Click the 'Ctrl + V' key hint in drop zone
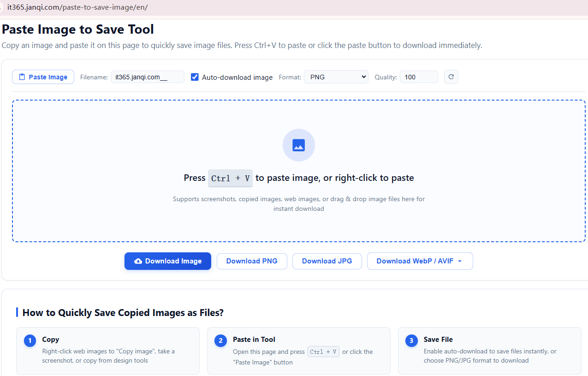The width and height of the screenshot is (588, 376). [230, 178]
